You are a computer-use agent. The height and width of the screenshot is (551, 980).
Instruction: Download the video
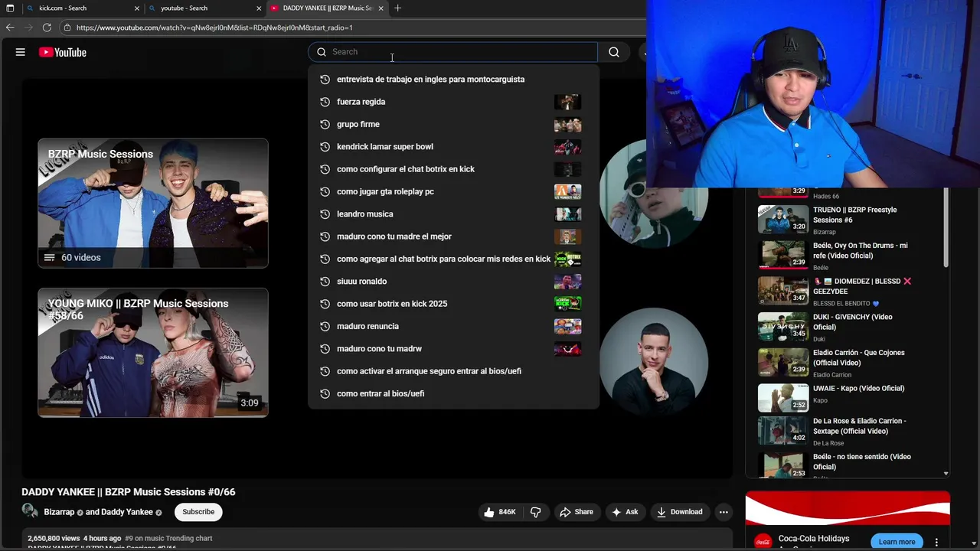click(680, 512)
